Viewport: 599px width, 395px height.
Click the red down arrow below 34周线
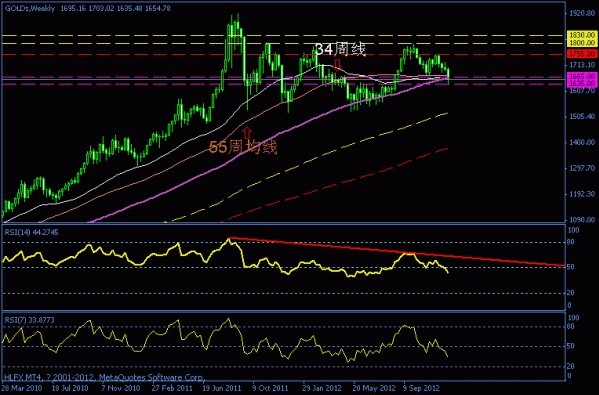(337, 64)
